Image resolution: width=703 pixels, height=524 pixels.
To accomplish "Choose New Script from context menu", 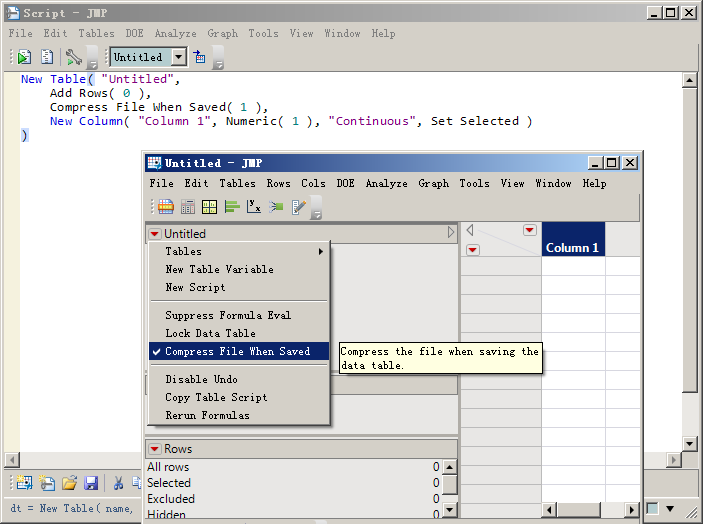I will [x=239, y=287].
